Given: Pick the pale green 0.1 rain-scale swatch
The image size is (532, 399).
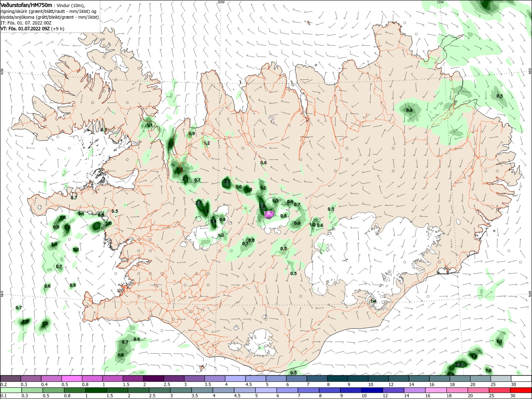Looking at the screenshot, I should coord(11,390).
